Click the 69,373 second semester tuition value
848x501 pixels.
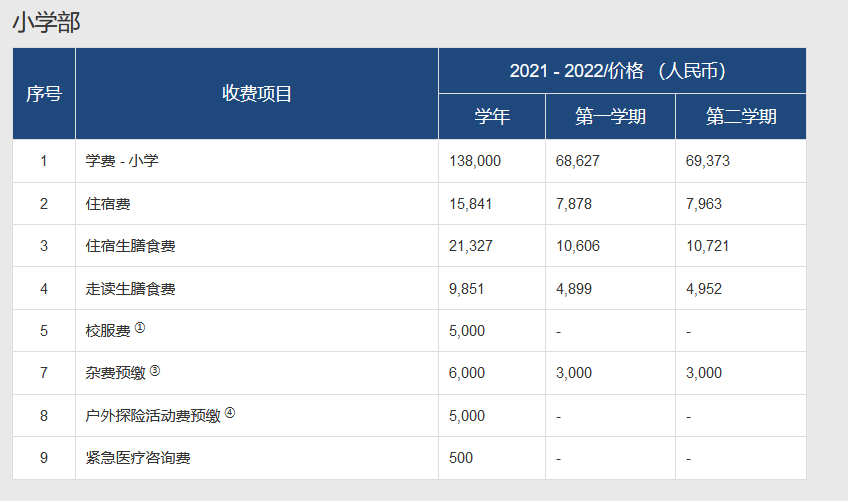(x=708, y=161)
